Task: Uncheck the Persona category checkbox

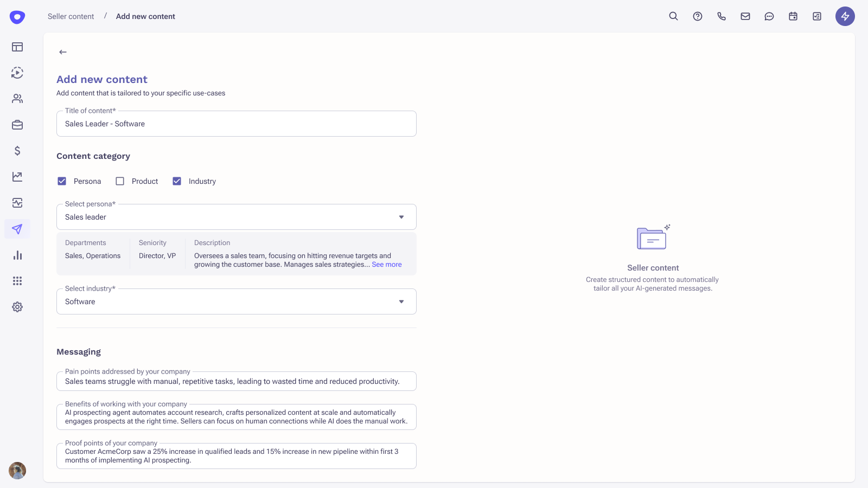Action: (62, 181)
